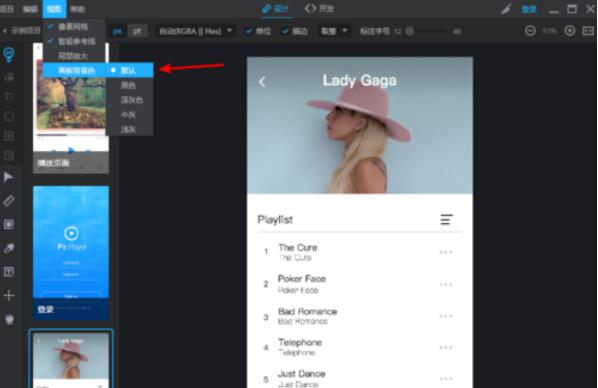The width and height of the screenshot is (598, 388).
Task: Click the Lady Gaga title text
Action: [x=360, y=80]
